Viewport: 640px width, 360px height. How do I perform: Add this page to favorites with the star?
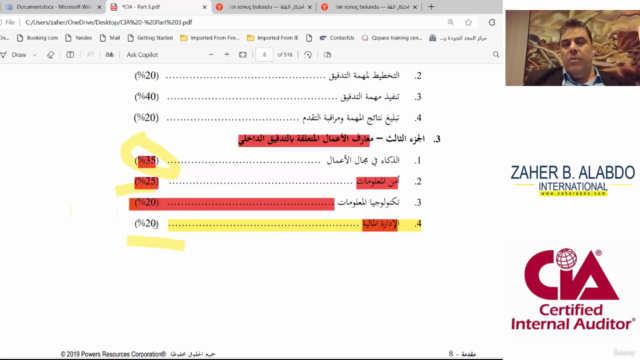tap(469, 22)
